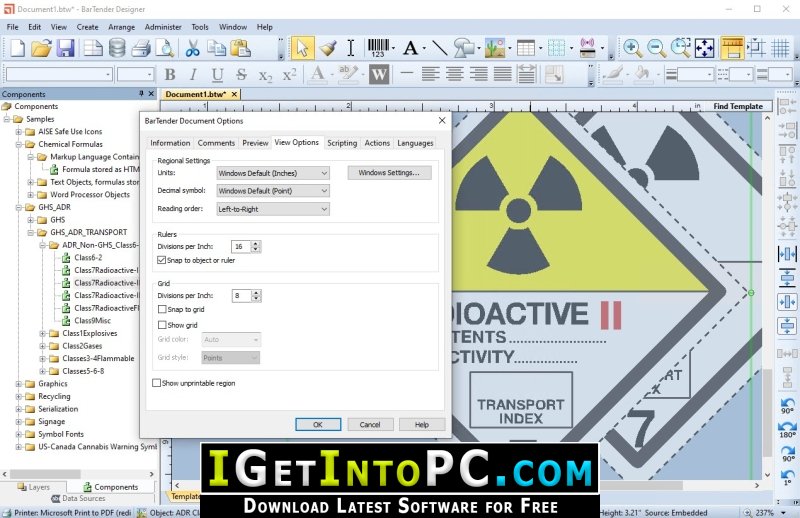The width and height of the screenshot is (800, 518).
Task: Open the font name combo box
Action: 59,75
